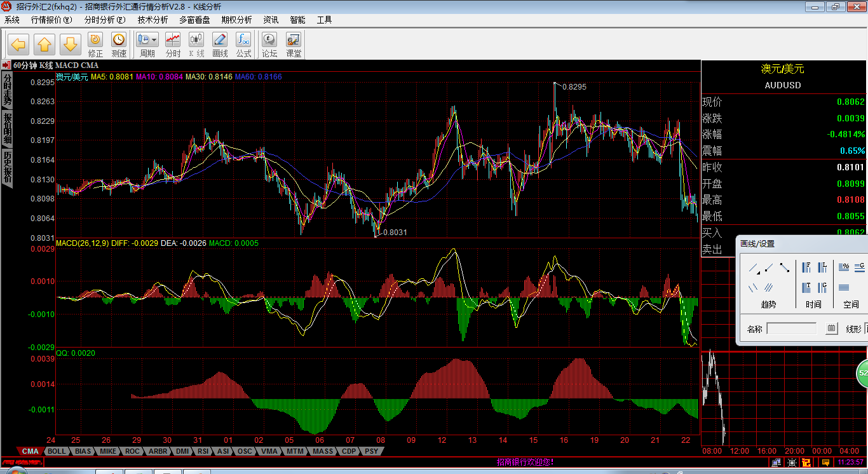868x474 pixels.
Task: Select the RSI indicator tab
Action: (x=203, y=451)
